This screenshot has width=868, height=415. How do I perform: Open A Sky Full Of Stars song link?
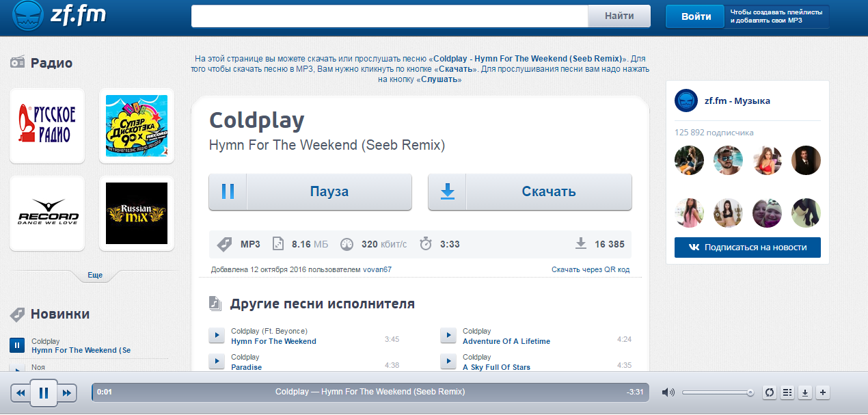click(x=496, y=367)
